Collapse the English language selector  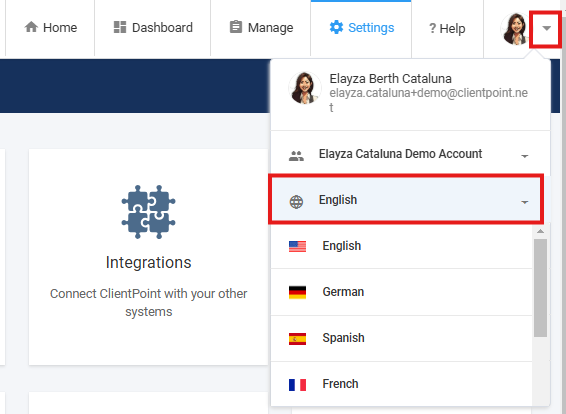[524, 202]
